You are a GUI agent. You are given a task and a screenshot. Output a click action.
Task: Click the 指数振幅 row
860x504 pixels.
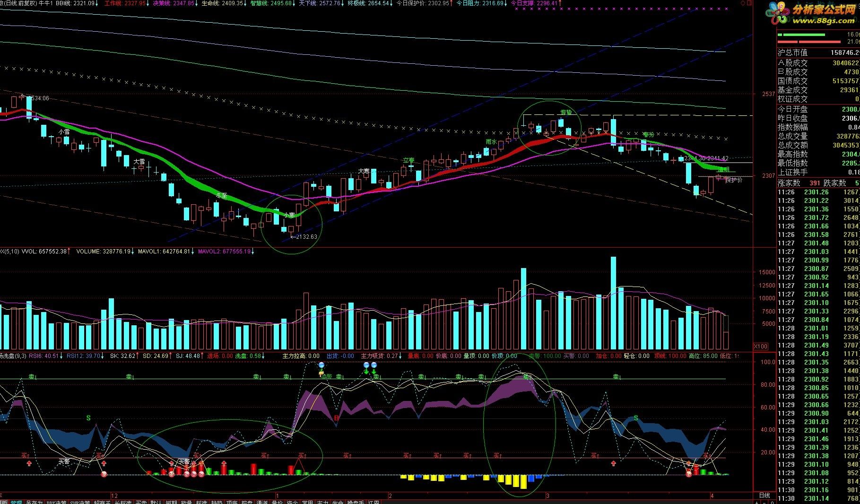click(x=818, y=127)
